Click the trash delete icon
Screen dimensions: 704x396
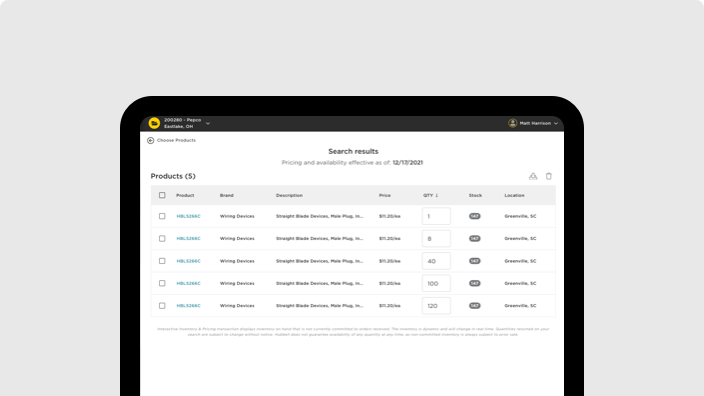tap(549, 176)
